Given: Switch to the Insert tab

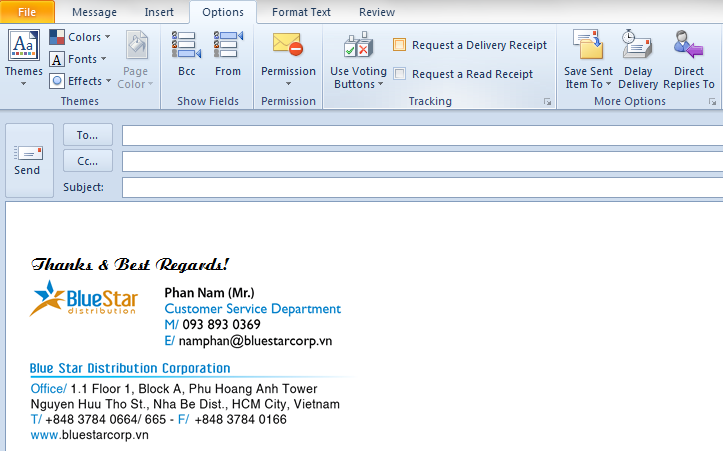Looking at the screenshot, I should click(159, 12).
